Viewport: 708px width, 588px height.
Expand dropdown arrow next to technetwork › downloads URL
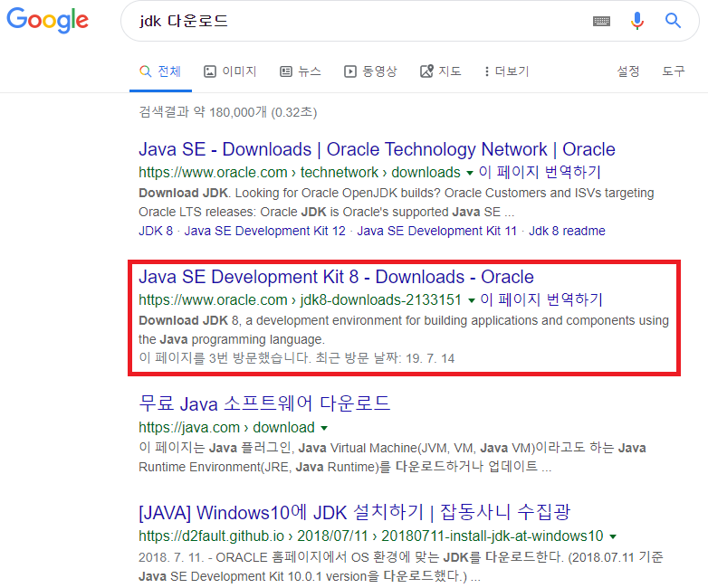tap(470, 174)
